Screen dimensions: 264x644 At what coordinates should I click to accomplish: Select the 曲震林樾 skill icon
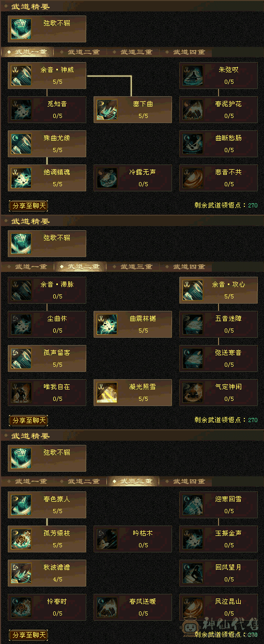(107, 325)
